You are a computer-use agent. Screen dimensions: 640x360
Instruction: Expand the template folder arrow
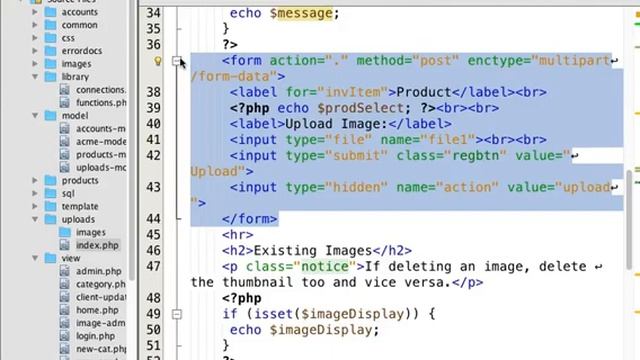(35, 207)
